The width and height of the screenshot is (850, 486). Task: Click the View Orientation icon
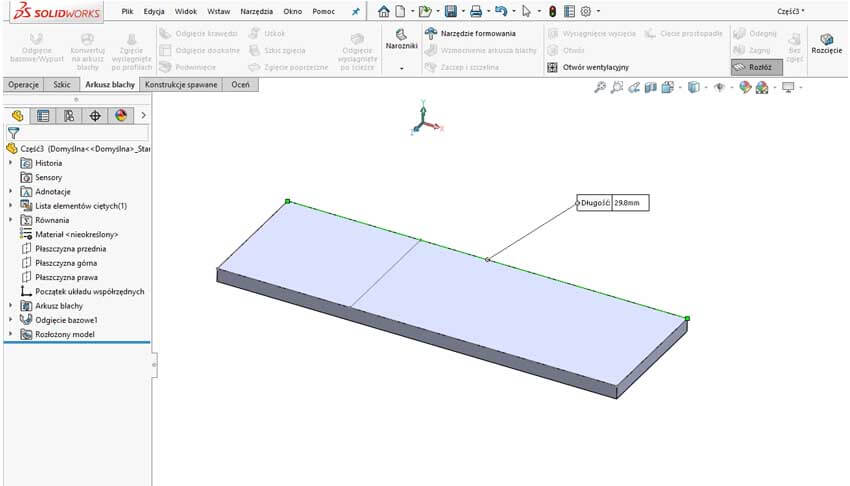click(667, 87)
